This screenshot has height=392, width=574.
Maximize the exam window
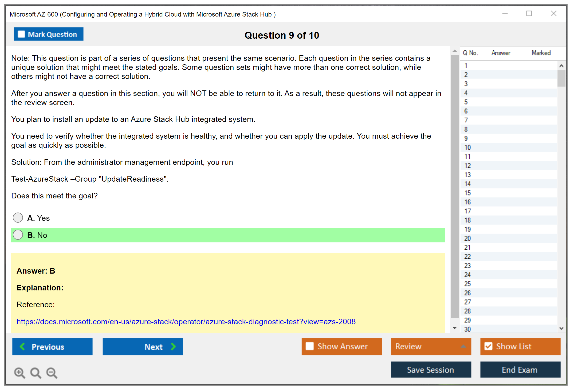[x=529, y=14]
